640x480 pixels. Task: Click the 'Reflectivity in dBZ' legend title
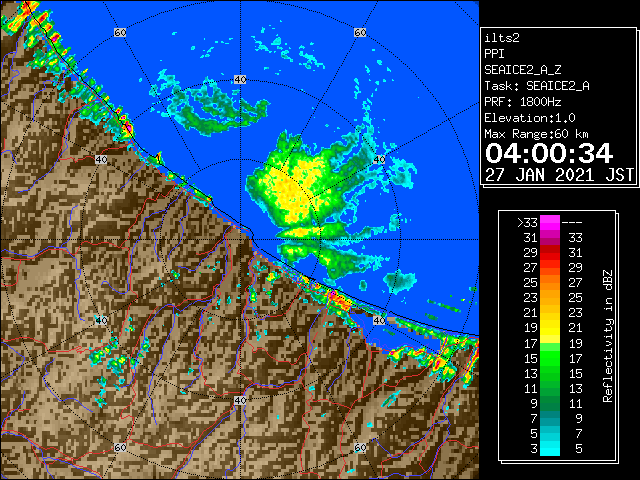(607, 336)
